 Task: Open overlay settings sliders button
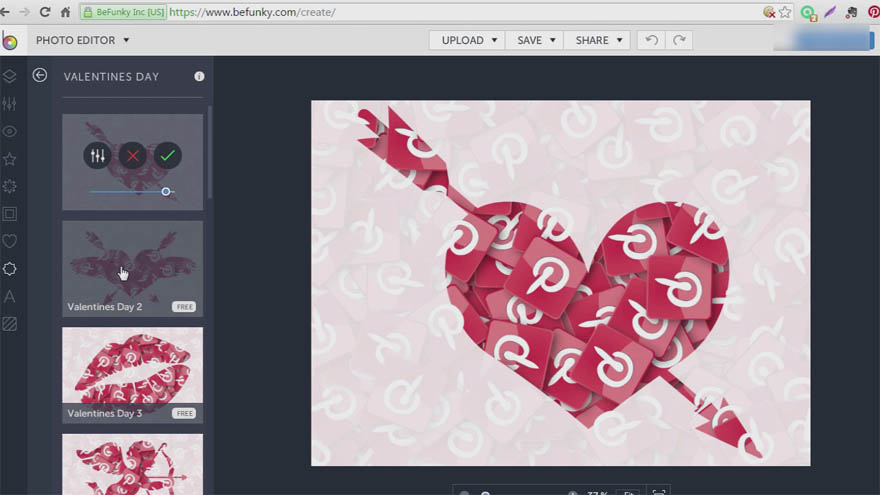98,155
